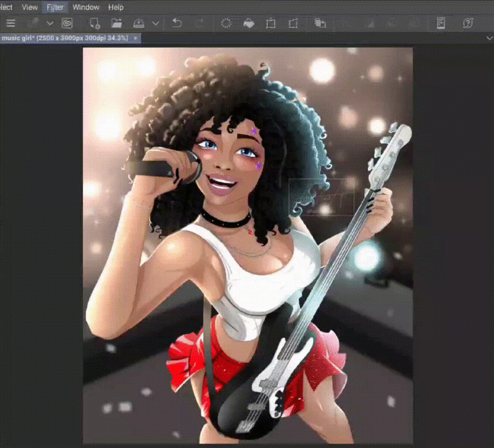Click the smartphone icon in command bar
Image resolution: width=494 pixels, height=448 pixels.
[x=441, y=23]
